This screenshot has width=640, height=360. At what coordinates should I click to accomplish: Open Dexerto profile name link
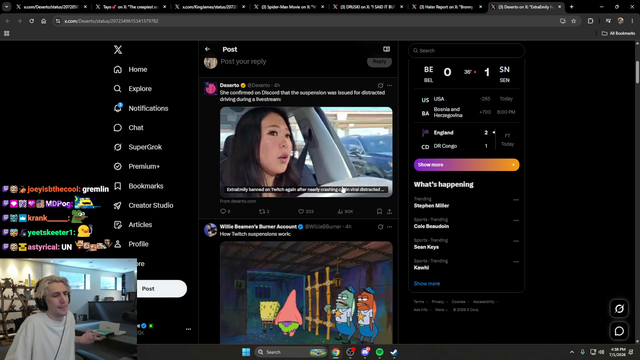point(229,85)
